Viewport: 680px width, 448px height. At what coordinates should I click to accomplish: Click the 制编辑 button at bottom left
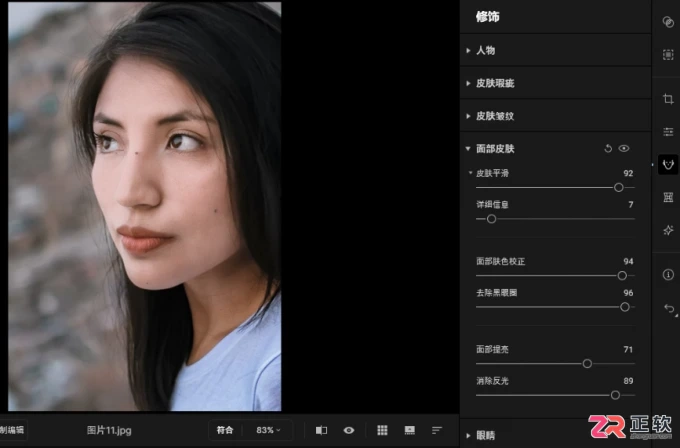click(x=13, y=430)
